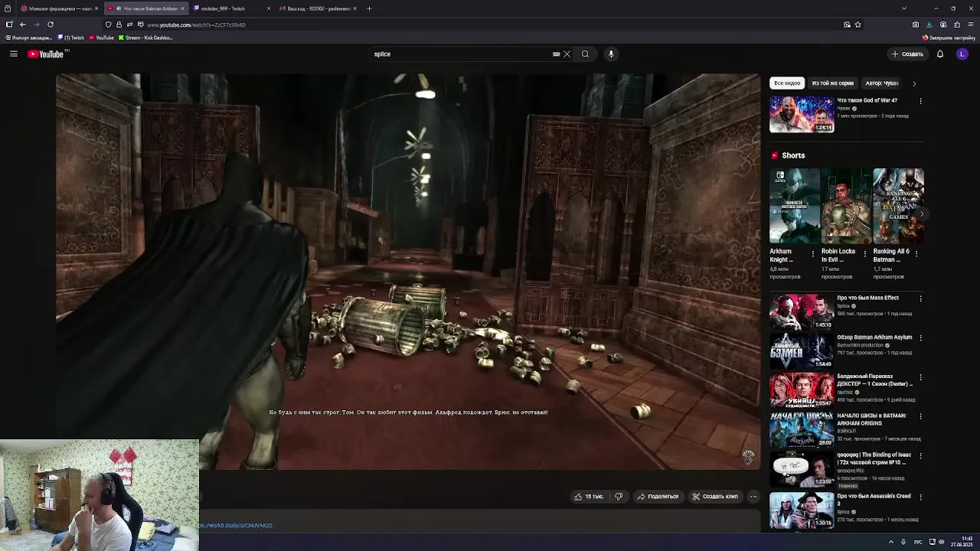Select the 'Автор: Чувак' filter chip
This screenshot has width=980, height=551.
click(x=881, y=83)
